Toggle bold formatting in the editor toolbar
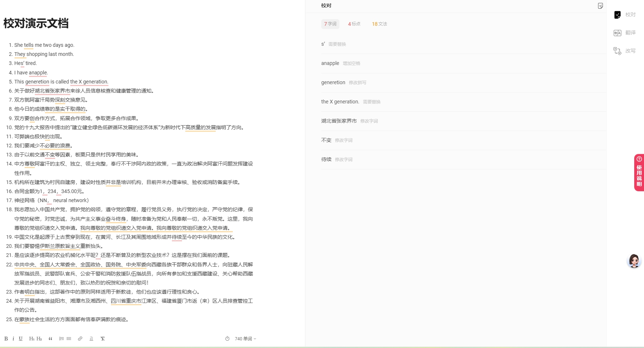The height and width of the screenshot is (348, 644). [x=6, y=339]
